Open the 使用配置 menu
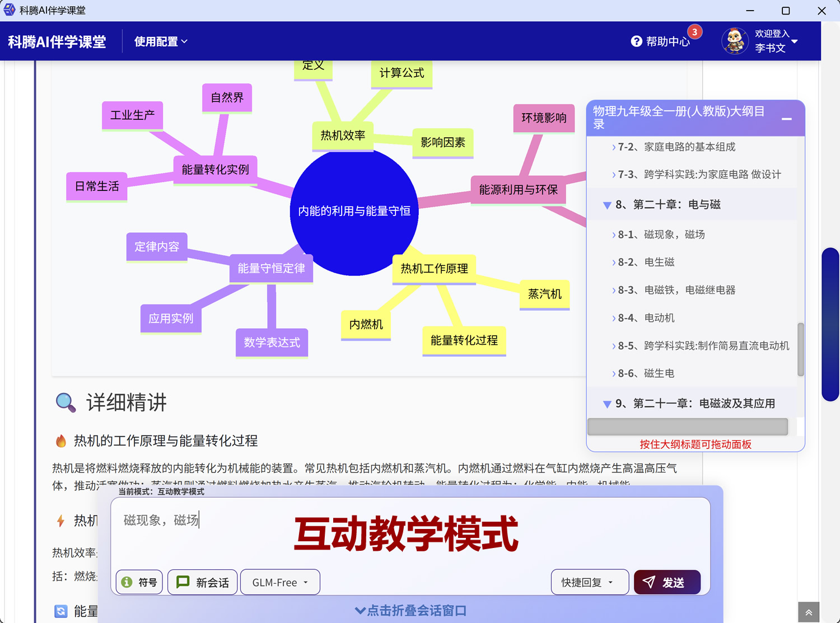This screenshot has width=840, height=623. (160, 41)
